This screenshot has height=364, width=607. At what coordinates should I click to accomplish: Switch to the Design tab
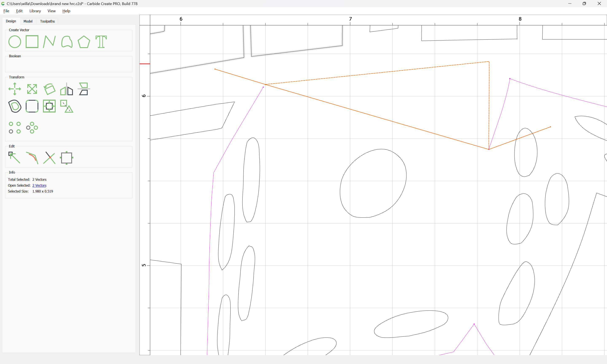tap(11, 21)
